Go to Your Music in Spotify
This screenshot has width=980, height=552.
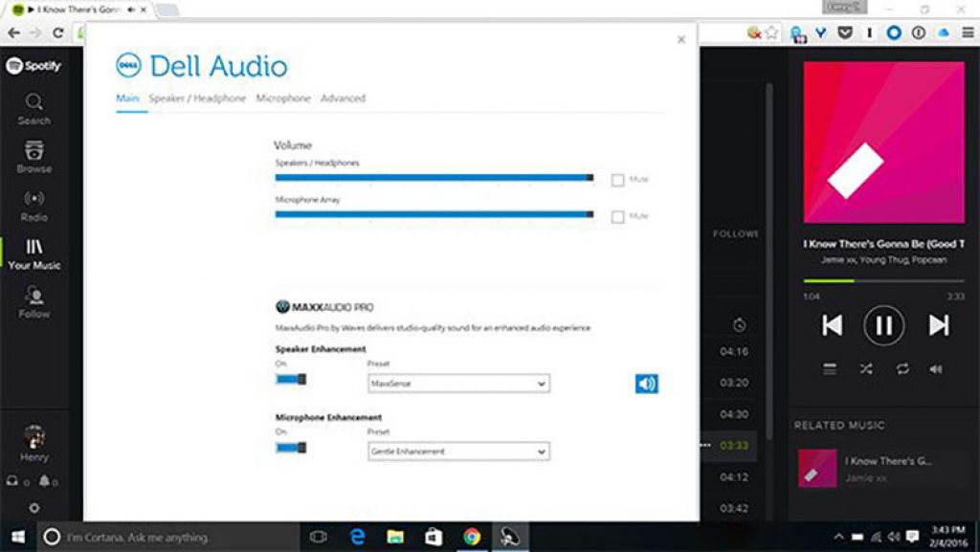click(x=33, y=254)
